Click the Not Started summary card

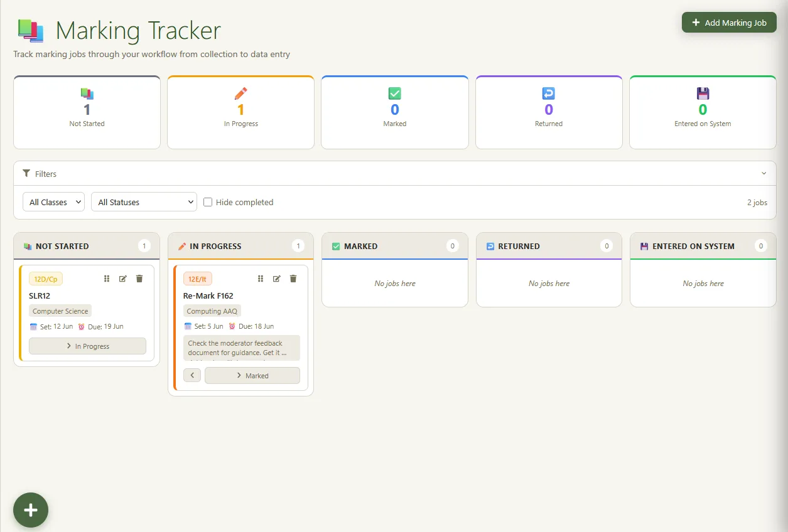[x=87, y=112]
